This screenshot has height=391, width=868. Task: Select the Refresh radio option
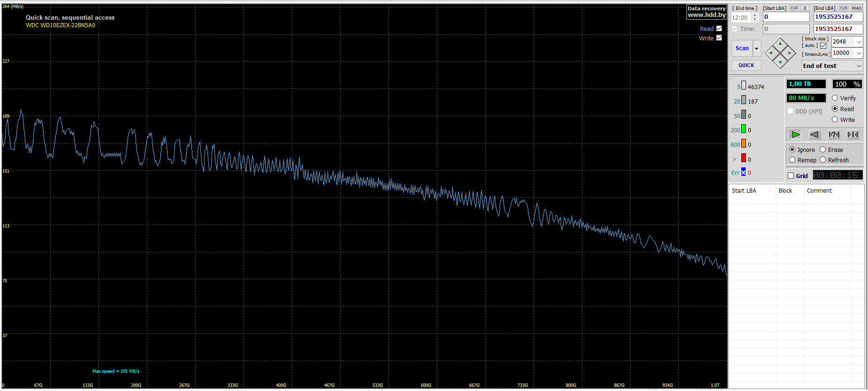click(822, 160)
